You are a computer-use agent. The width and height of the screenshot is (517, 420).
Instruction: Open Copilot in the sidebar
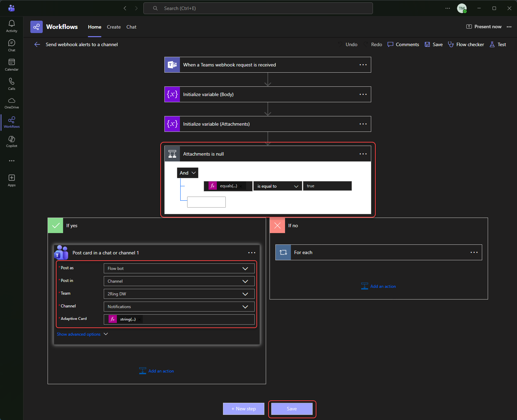pyautogui.click(x=11, y=142)
